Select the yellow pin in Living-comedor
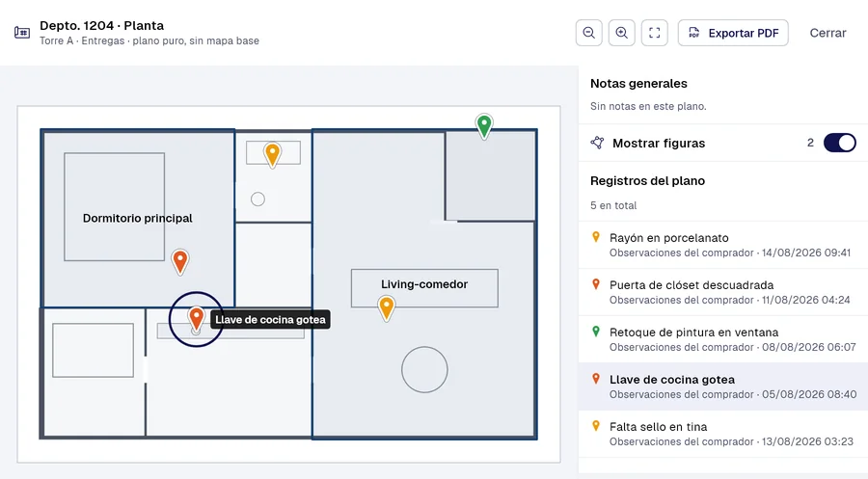The width and height of the screenshot is (868, 479). pyautogui.click(x=387, y=308)
